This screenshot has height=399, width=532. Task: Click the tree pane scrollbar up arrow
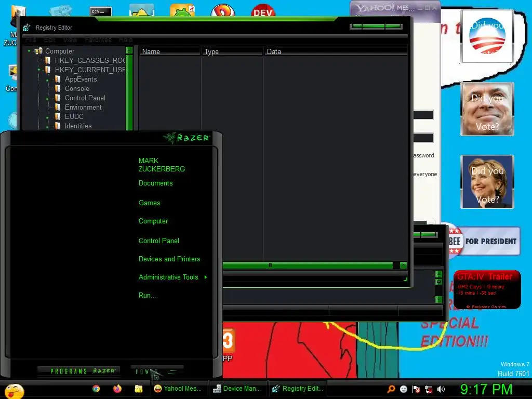[129, 50]
